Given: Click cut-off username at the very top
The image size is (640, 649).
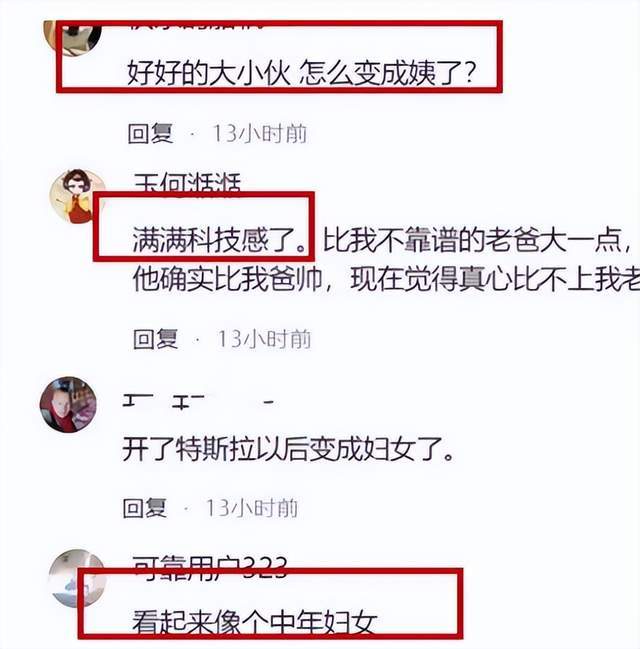Looking at the screenshot, I should 197,25.
